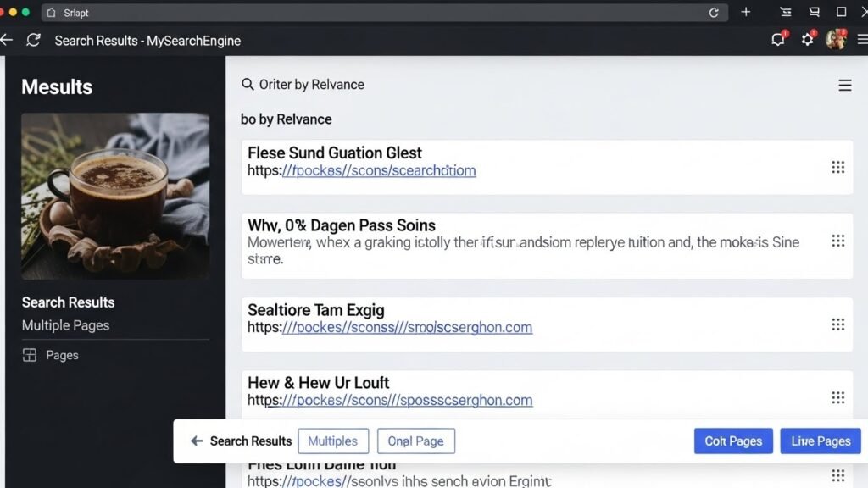
Task: Click the search magnifier icon near Oriter by Relvance
Action: (248, 85)
